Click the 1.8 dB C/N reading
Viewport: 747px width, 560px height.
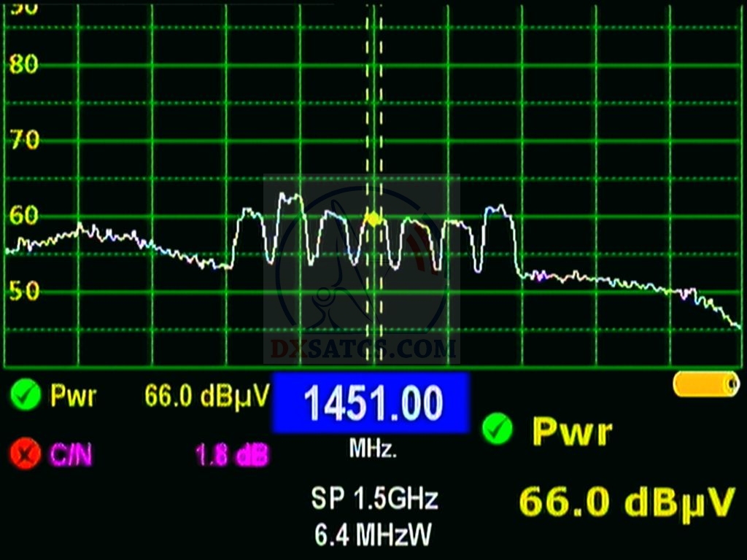coord(231,455)
